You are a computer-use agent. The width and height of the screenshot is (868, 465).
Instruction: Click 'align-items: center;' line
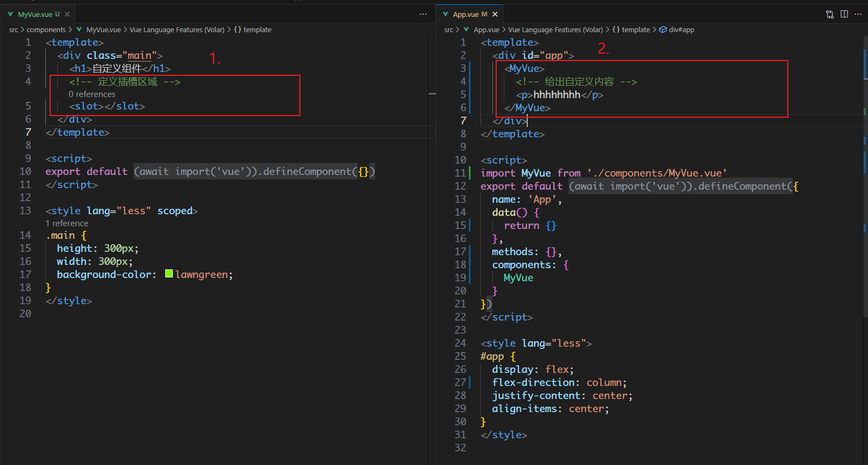pos(551,408)
